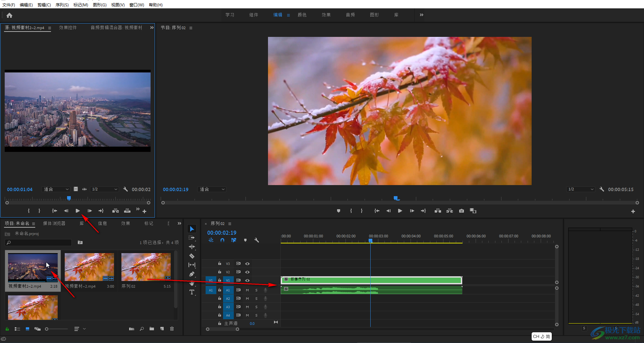Play the Source monitor clip
The height and width of the screenshot is (343, 644).
tap(78, 211)
